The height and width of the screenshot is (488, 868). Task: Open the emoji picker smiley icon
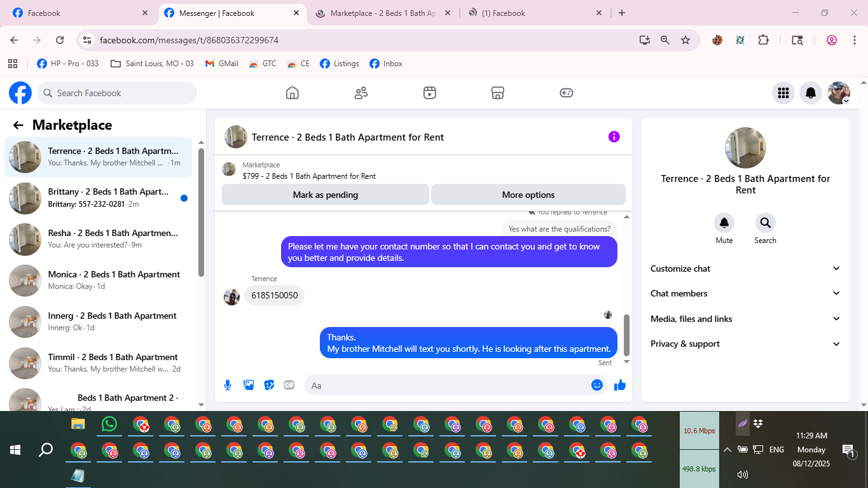(x=597, y=385)
